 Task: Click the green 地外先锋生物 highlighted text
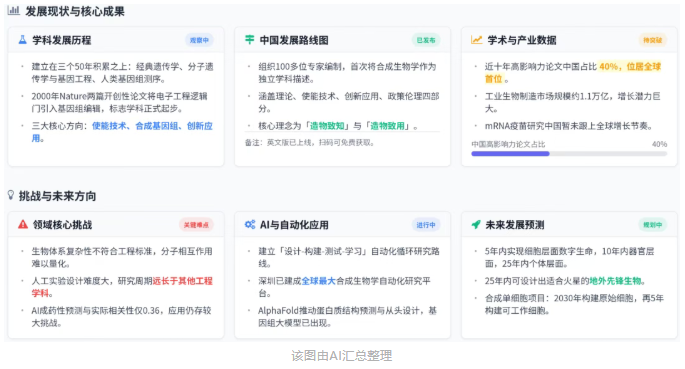615,281
